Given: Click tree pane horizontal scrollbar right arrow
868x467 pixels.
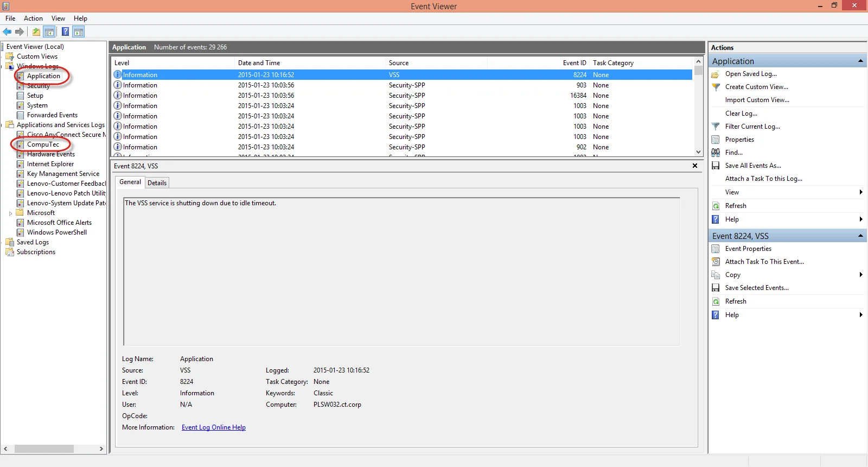Looking at the screenshot, I should [x=101, y=449].
